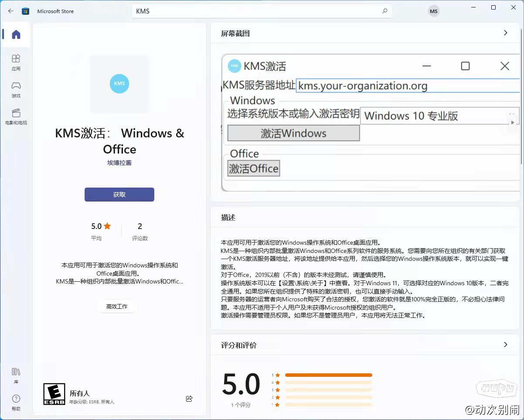Open the 库 (Library) sidebar icon
Screen dimensions: 524x420
click(x=16, y=375)
